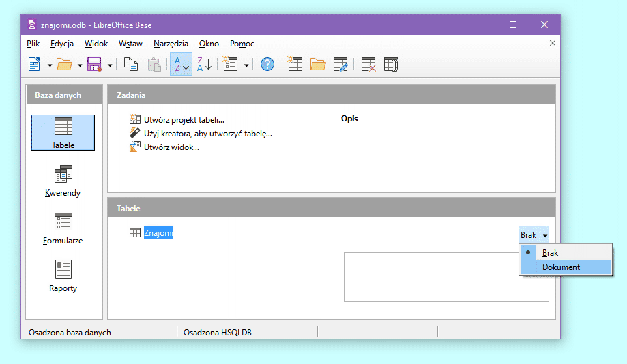627x364 pixels.
Task: Click the Sort Descending toolbar icon
Action: point(204,64)
